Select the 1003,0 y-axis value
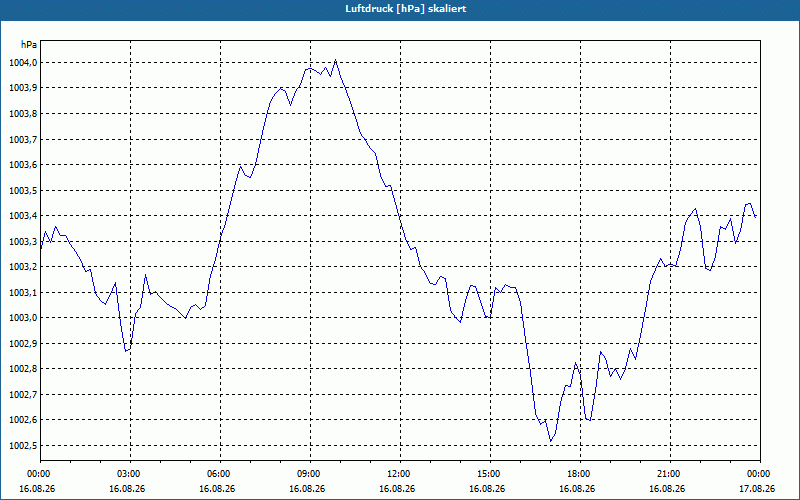Image resolution: width=800 pixels, height=500 pixels. point(23,318)
